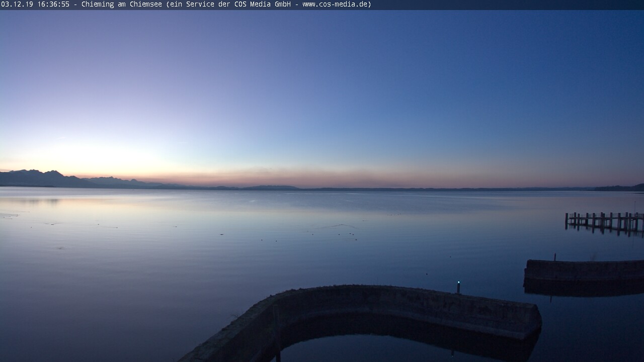Screen dimensions: 644x362
Task: Click the straight harbor wall on the right
Action: coord(584,270)
